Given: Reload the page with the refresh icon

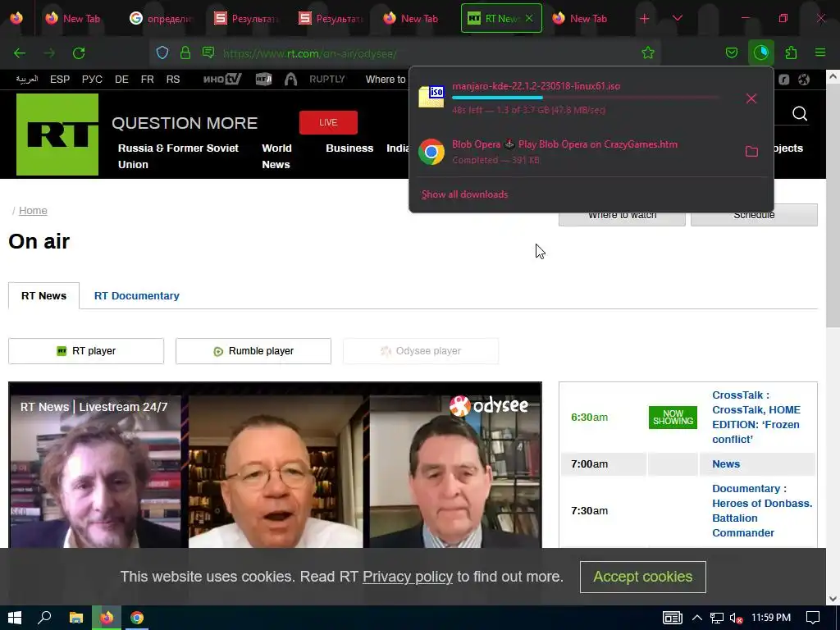Looking at the screenshot, I should [x=79, y=53].
